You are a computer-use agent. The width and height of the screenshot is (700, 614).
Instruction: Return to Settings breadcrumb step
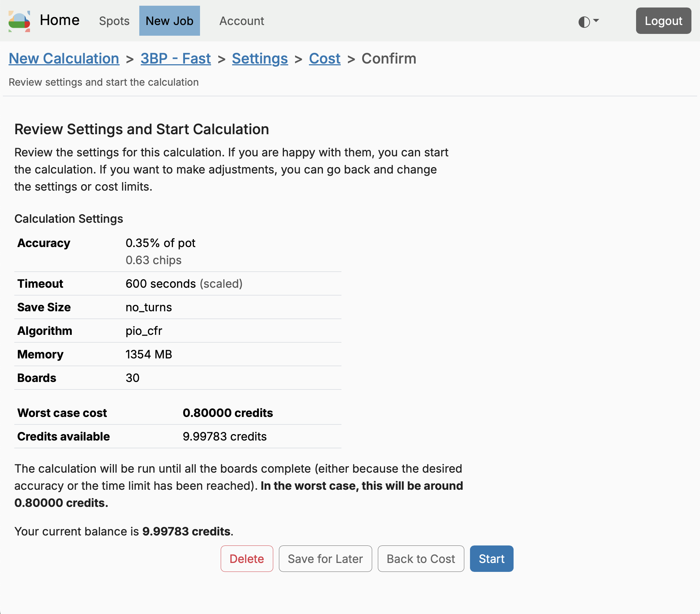click(260, 59)
